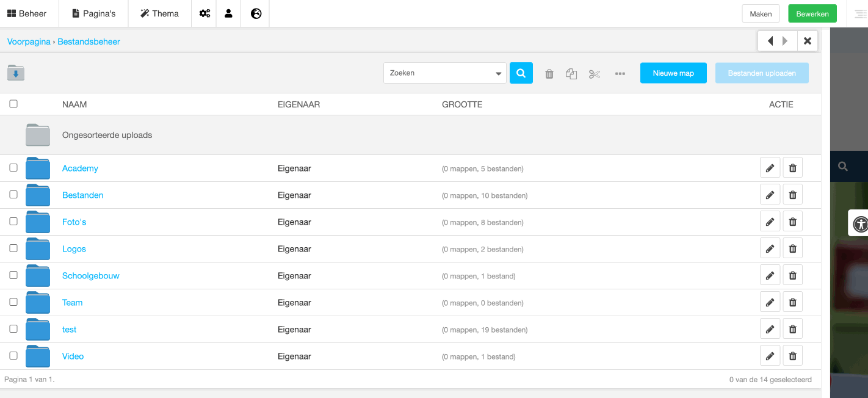Image resolution: width=868 pixels, height=398 pixels.
Task: Expand the Zoeken dropdown arrow
Action: pos(498,74)
